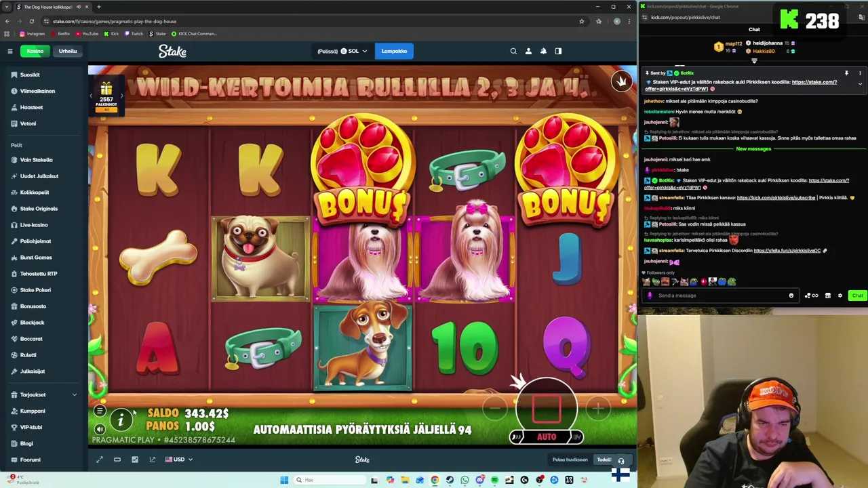This screenshot has height=488, width=868.
Task: Open the USD currency display dropdown
Action: (x=179, y=460)
